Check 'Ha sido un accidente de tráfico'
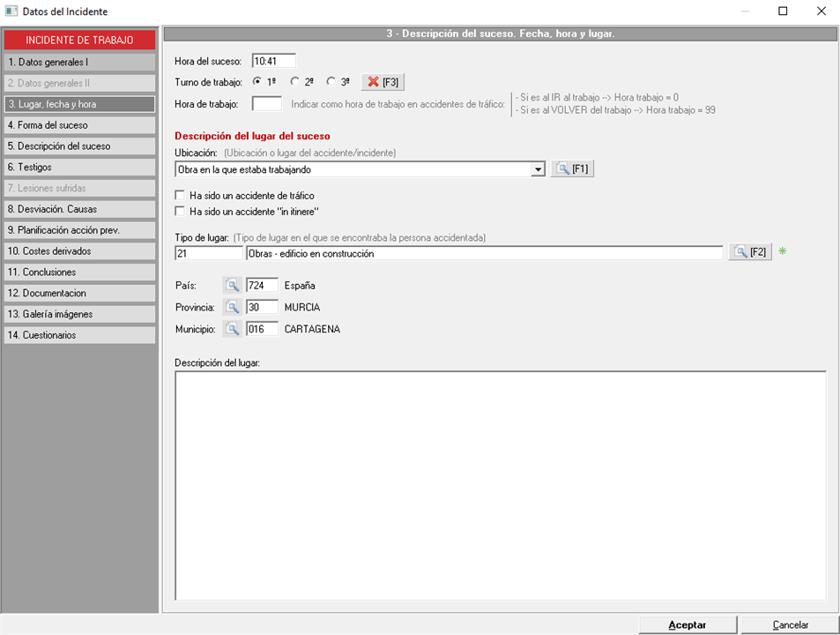The height and width of the screenshot is (635, 840). pos(181,195)
